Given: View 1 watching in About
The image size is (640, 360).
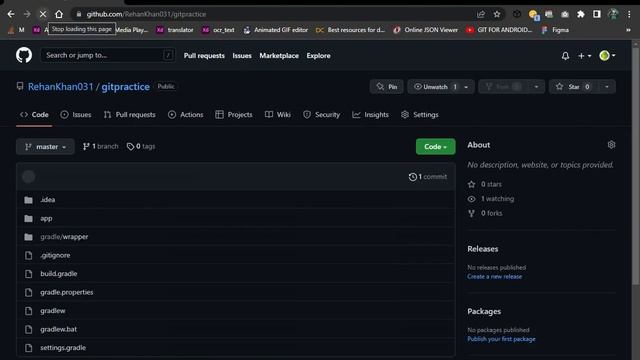Looking at the screenshot, I should click(x=491, y=199).
